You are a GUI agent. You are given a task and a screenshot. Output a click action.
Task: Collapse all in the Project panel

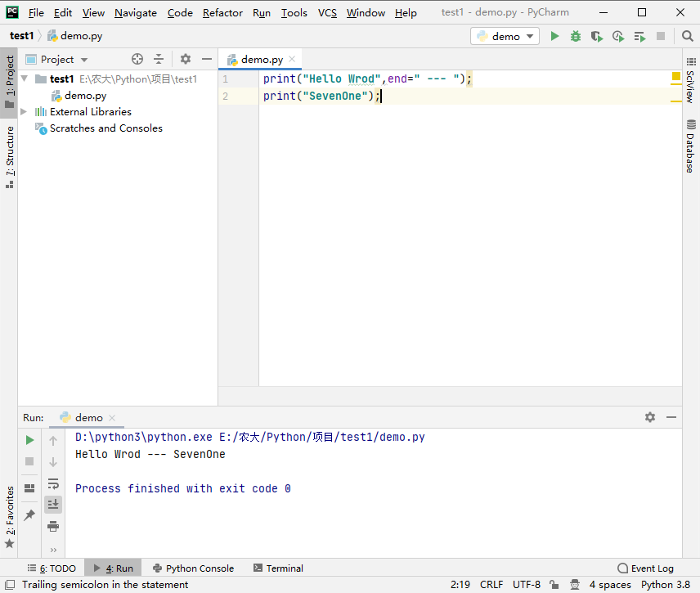click(x=159, y=59)
